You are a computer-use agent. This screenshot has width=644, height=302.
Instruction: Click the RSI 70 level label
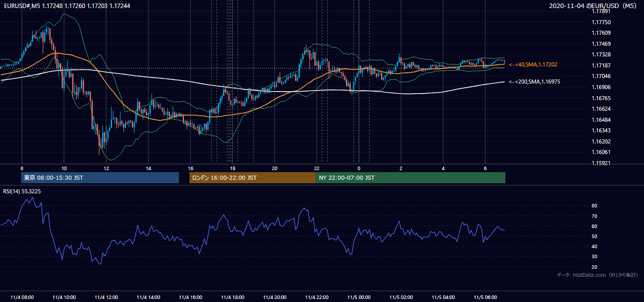pos(594,216)
